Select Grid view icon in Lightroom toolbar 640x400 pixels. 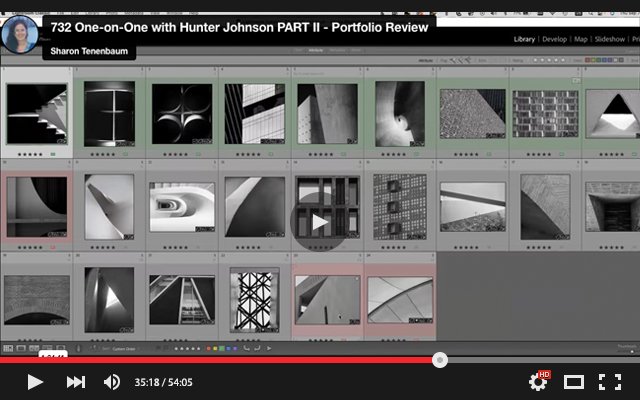pos(8,348)
